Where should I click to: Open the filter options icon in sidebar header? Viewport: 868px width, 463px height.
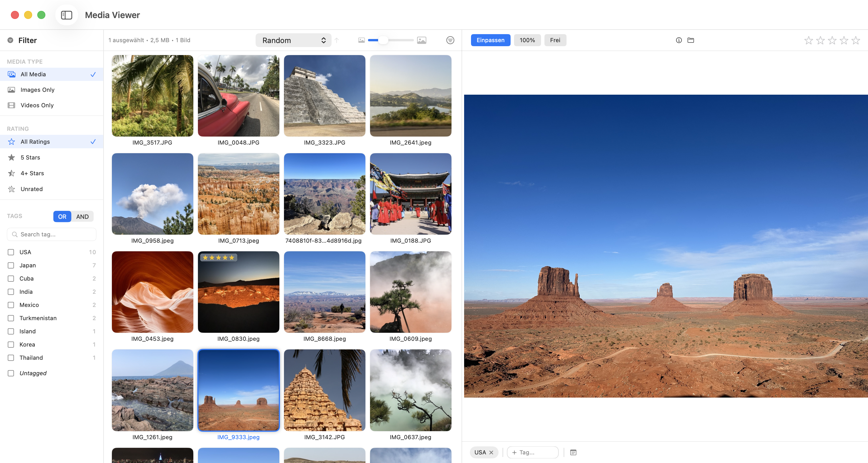tap(10, 40)
